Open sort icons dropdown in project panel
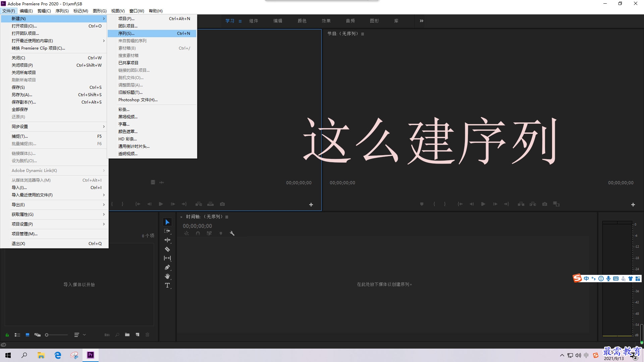Screen dimensions: 644x362 [x=80, y=335]
